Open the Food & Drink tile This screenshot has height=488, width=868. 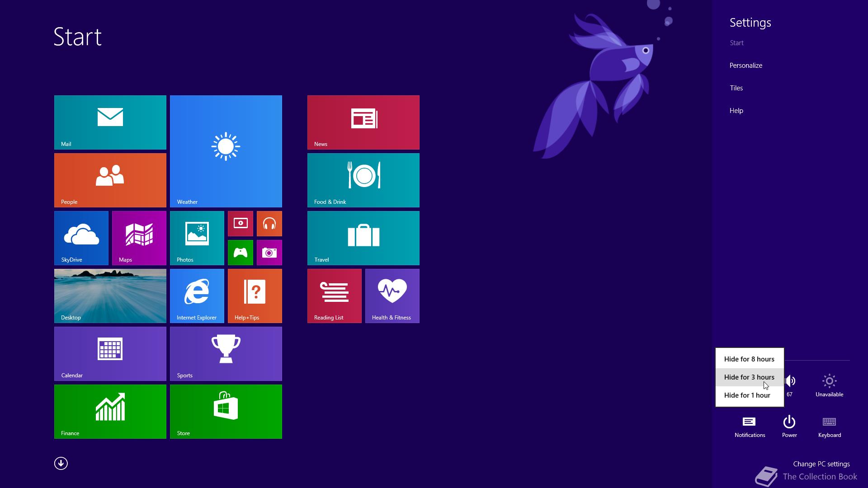[x=363, y=180]
